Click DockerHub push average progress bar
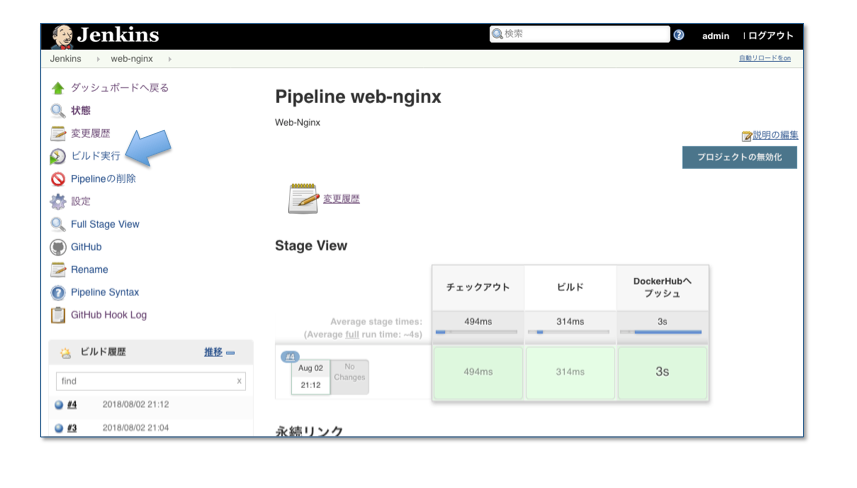 click(x=661, y=332)
